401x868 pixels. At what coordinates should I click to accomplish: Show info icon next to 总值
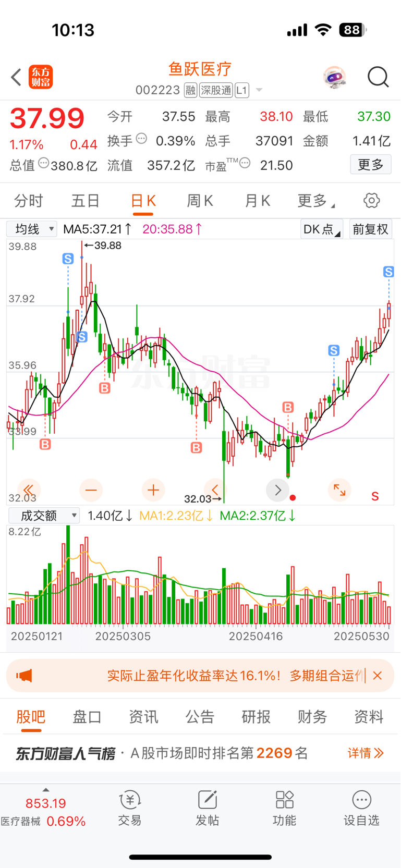44,163
